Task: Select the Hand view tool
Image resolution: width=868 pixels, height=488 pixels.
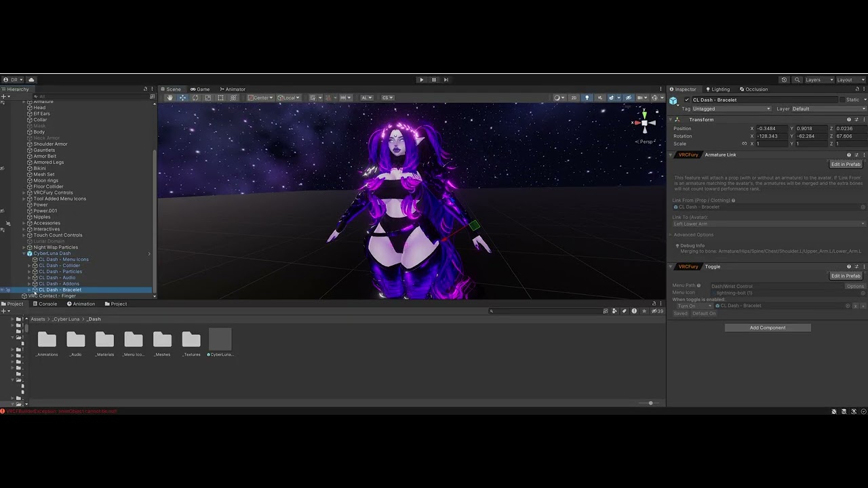Action: (170, 98)
